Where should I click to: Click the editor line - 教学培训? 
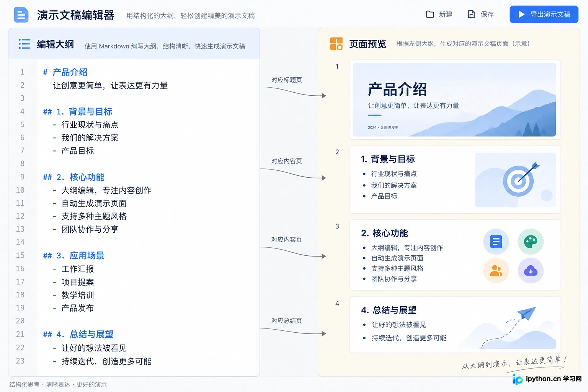pyautogui.click(x=73, y=295)
